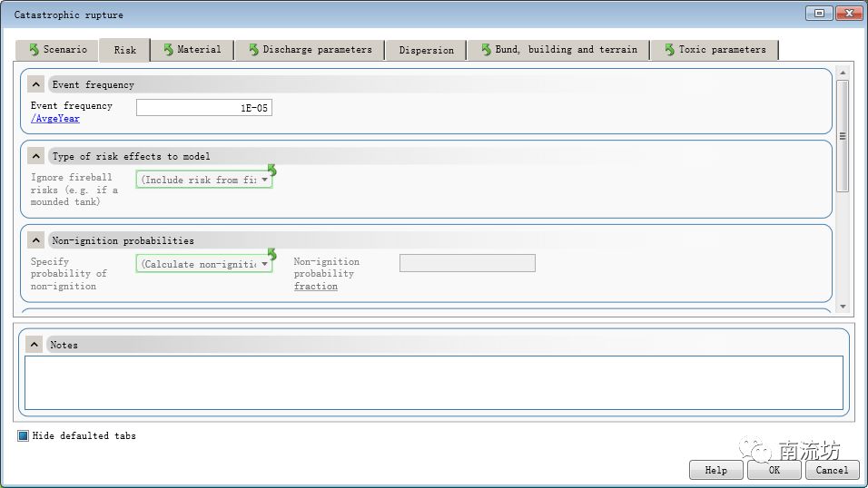Click the scroll grip icon beside panel

click(x=842, y=136)
